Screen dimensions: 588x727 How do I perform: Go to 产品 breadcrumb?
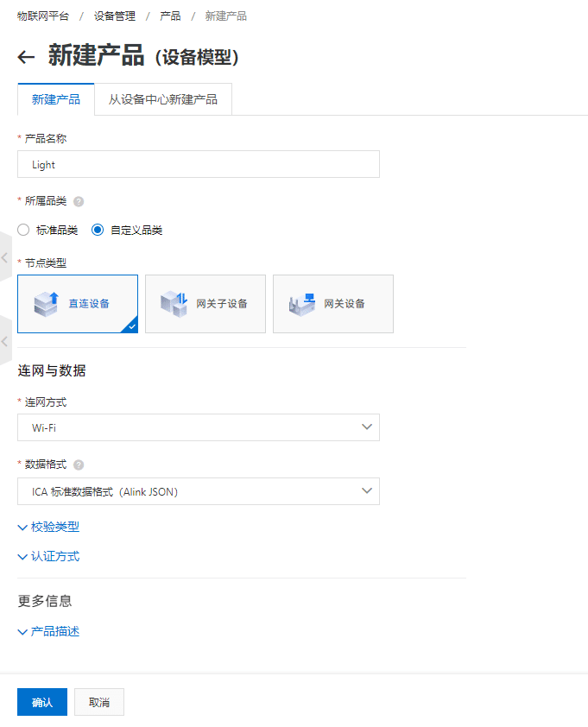point(170,16)
